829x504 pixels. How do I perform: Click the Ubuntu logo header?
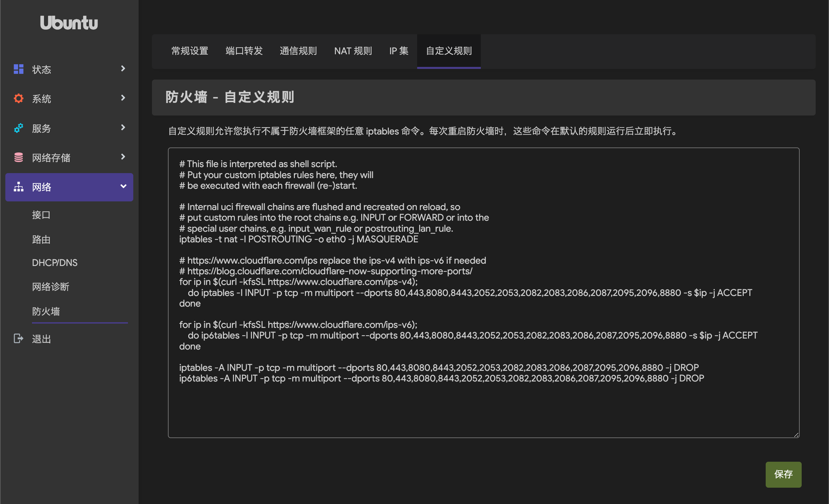[69, 23]
